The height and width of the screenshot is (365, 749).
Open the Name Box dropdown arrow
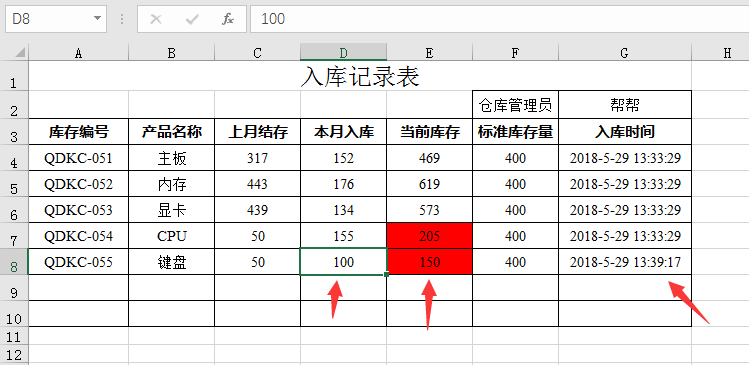[x=97, y=19]
